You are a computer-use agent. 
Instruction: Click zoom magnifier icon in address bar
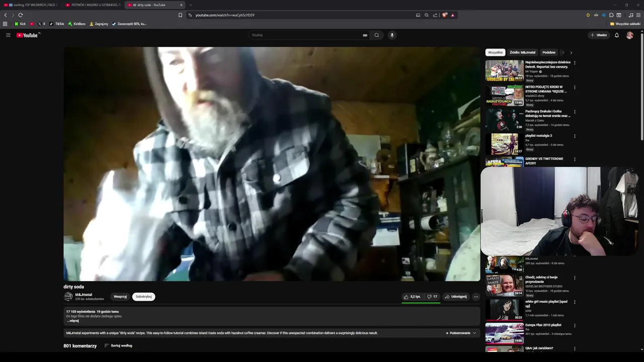(x=427, y=15)
